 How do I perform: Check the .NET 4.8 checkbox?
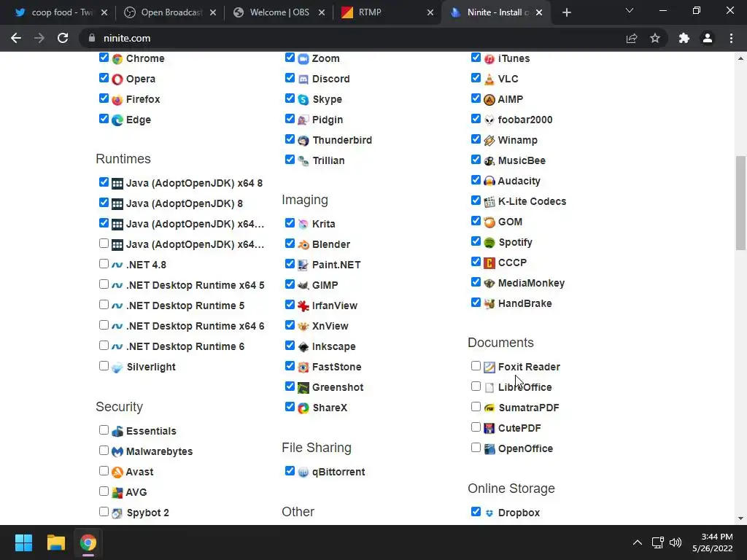coord(104,264)
